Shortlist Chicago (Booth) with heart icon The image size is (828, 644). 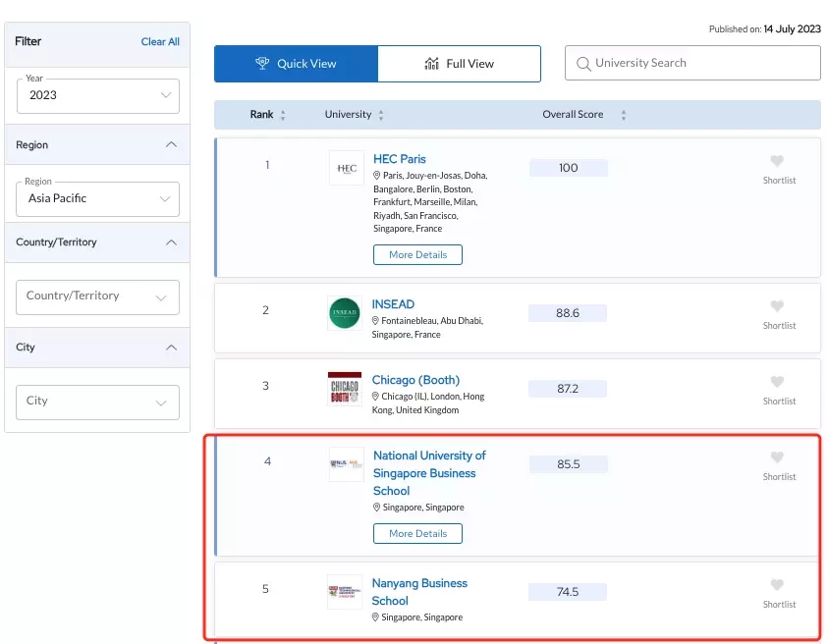coord(776,381)
